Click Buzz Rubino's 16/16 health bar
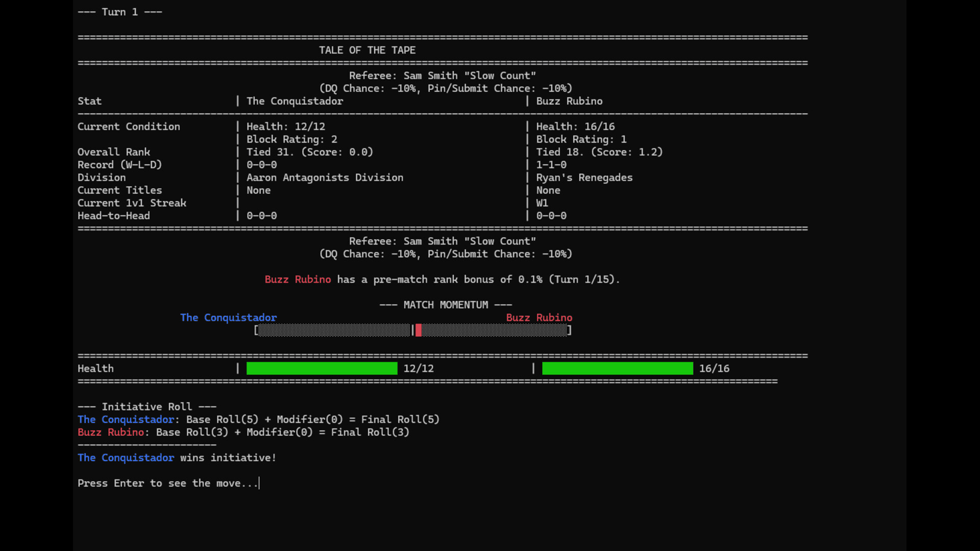 (x=617, y=368)
